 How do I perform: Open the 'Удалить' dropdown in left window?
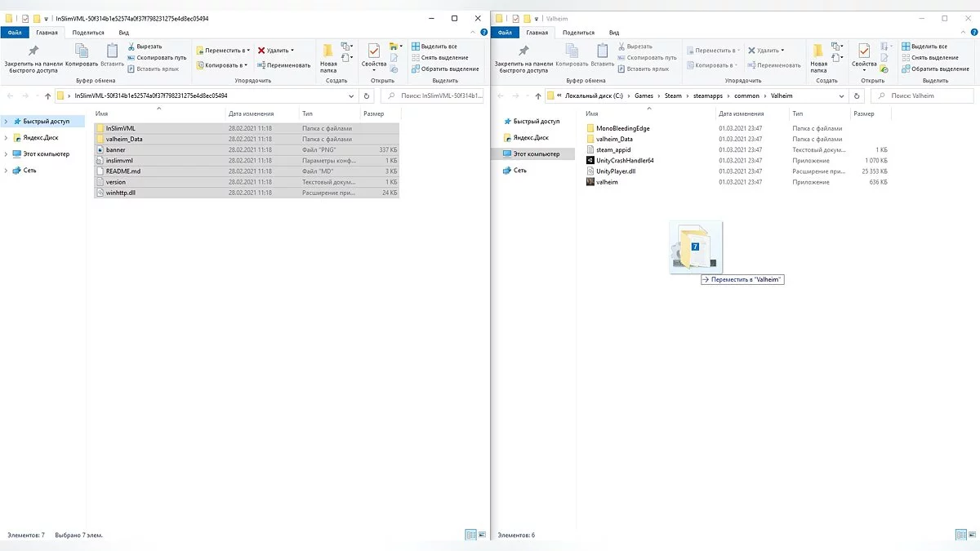point(276,51)
